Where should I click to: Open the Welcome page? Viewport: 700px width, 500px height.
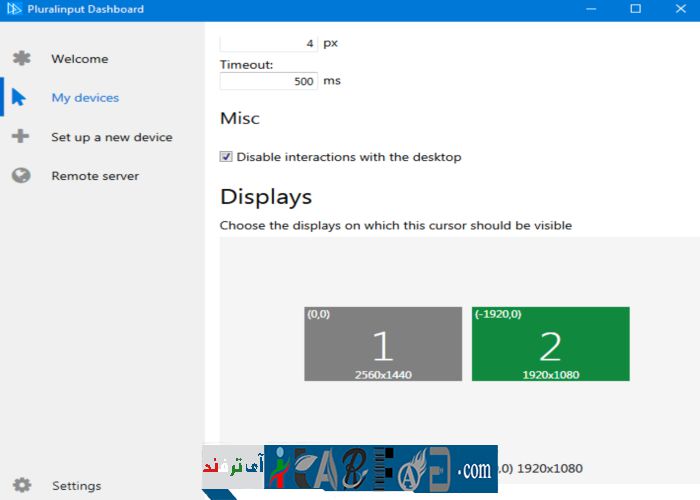[x=80, y=59]
